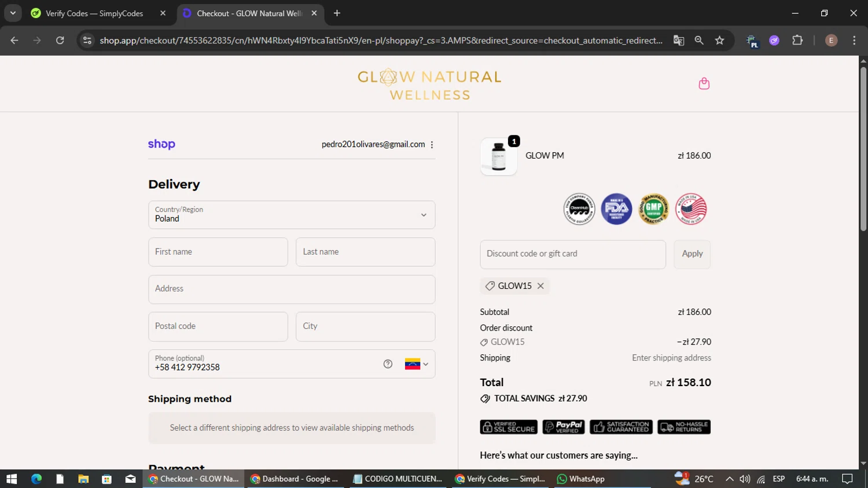Click the Address input field
This screenshot has height=488, width=868.
click(x=292, y=289)
